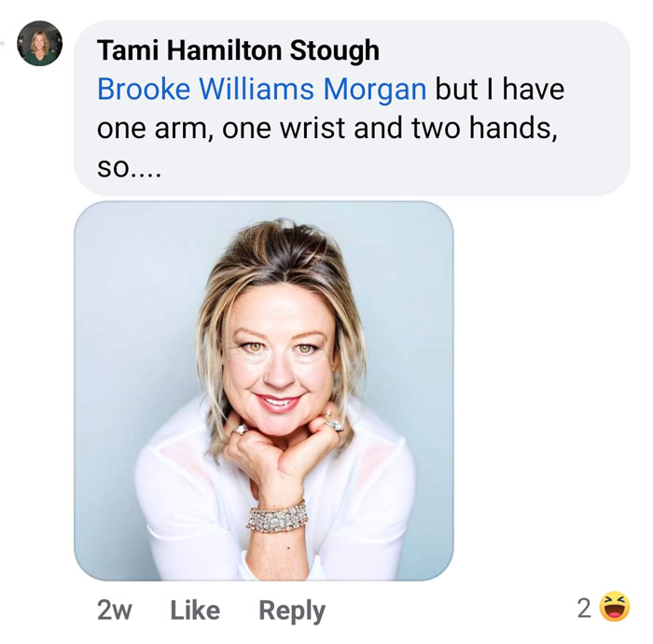Image resolution: width=653 pixels, height=644 pixels.
Task: Open Tami Hamilton Stough's profile picture avatar
Action: 39,43
